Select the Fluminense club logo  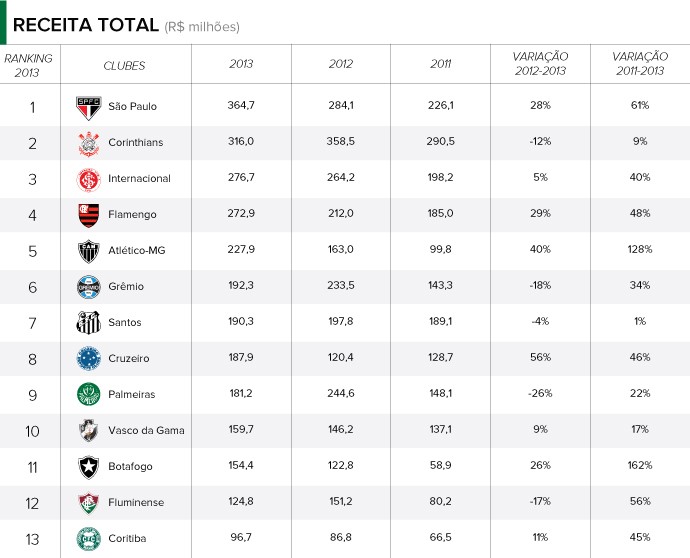(88, 502)
